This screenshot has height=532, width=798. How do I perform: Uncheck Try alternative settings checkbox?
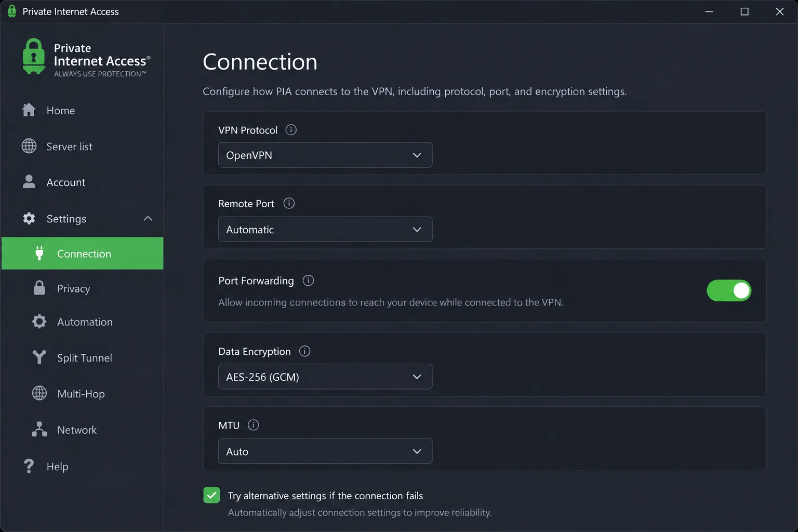(x=211, y=495)
